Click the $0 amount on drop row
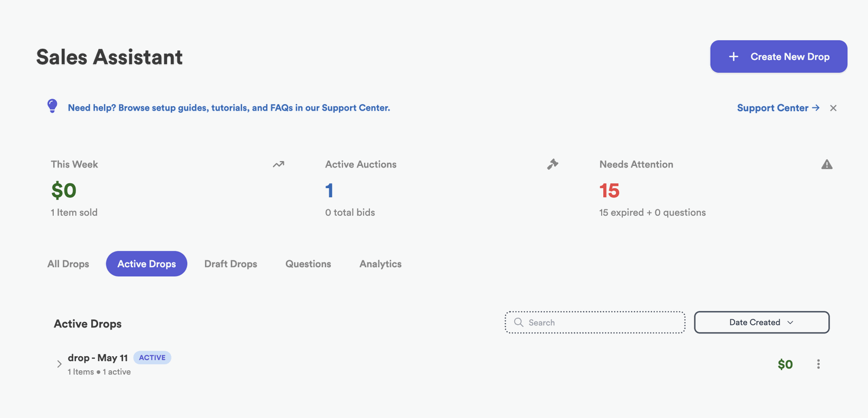 [x=785, y=364]
